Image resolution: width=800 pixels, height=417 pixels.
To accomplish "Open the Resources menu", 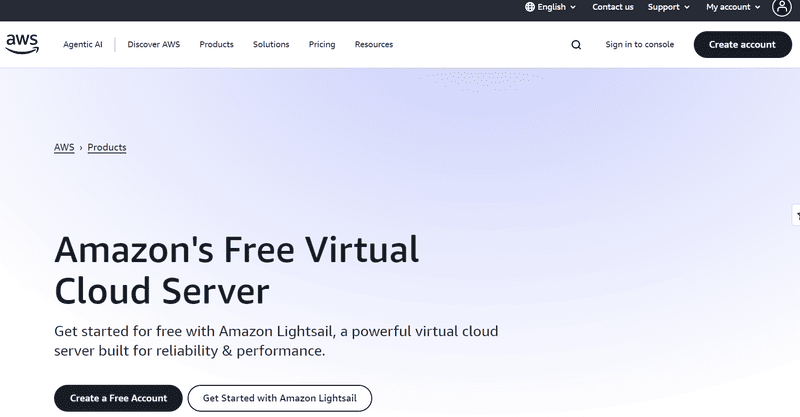I will (x=374, y=44).
